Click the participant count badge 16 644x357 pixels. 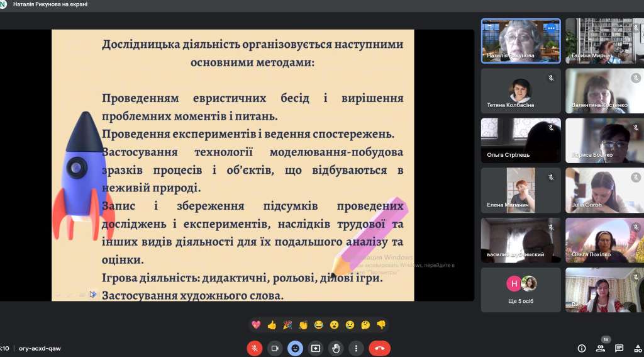(x=606, y=340)
